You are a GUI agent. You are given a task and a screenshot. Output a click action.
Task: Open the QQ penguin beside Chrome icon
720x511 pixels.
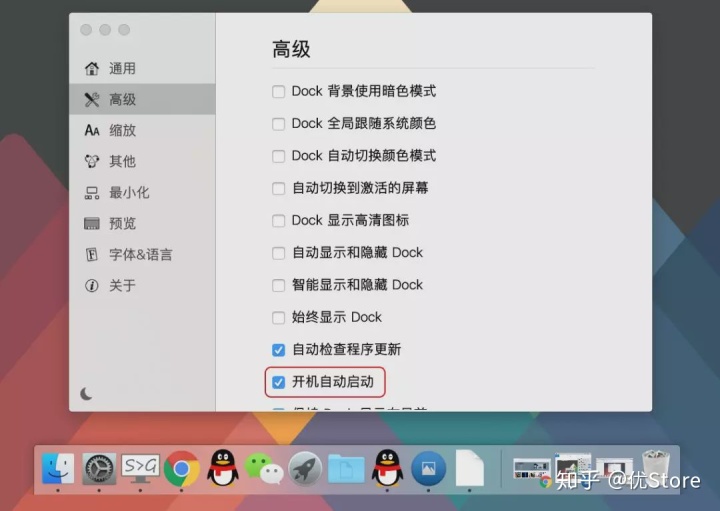click(223, 468)
